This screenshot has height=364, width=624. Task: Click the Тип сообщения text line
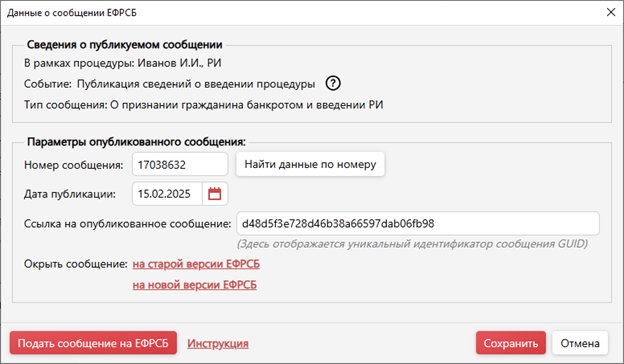tap(203, 105)
